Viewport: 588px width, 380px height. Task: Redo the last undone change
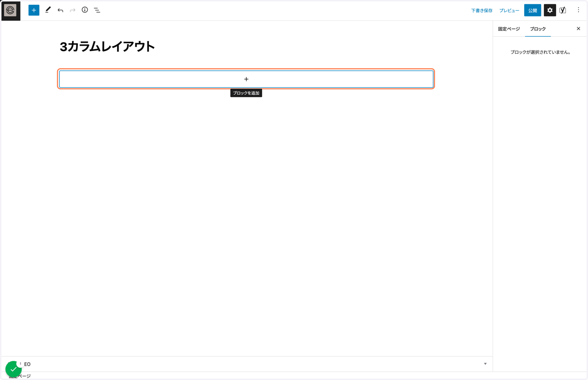point(73,10)
